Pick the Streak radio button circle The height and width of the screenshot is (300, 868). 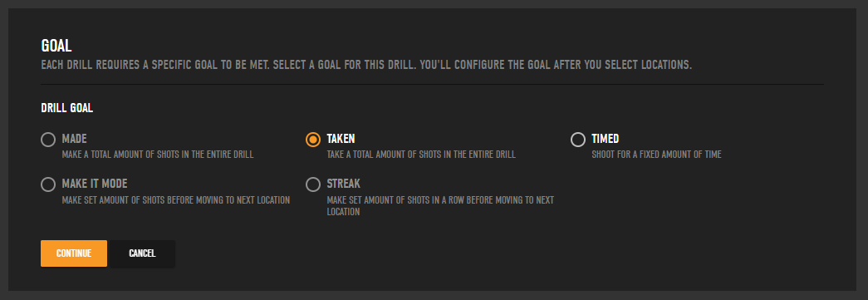tap(313, 184)
